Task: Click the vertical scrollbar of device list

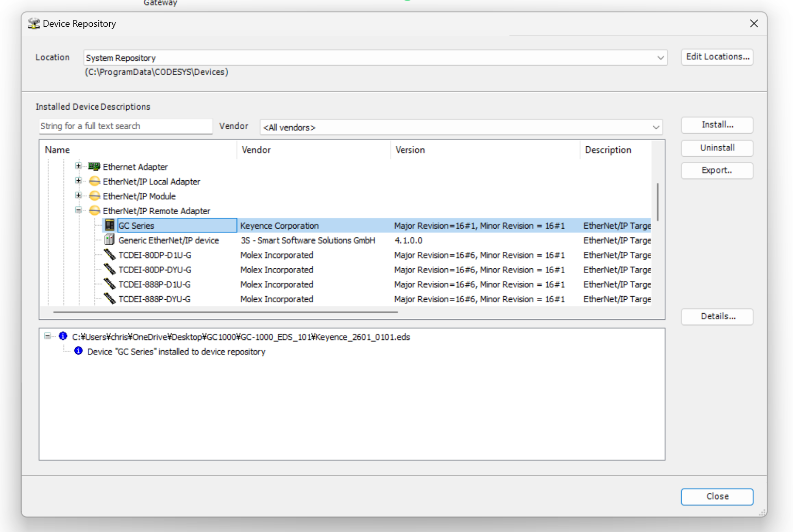Action: point(657,202)
